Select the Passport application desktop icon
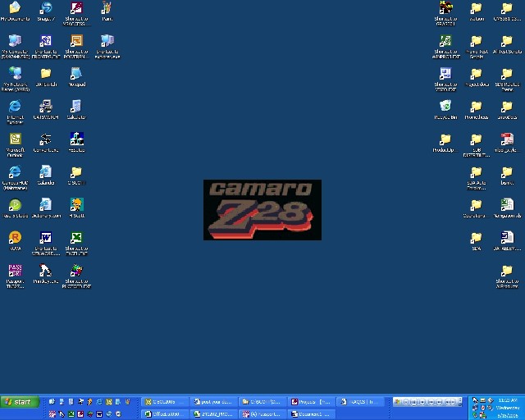The height and width of the screenshot is (420, 525). point(15,272)
